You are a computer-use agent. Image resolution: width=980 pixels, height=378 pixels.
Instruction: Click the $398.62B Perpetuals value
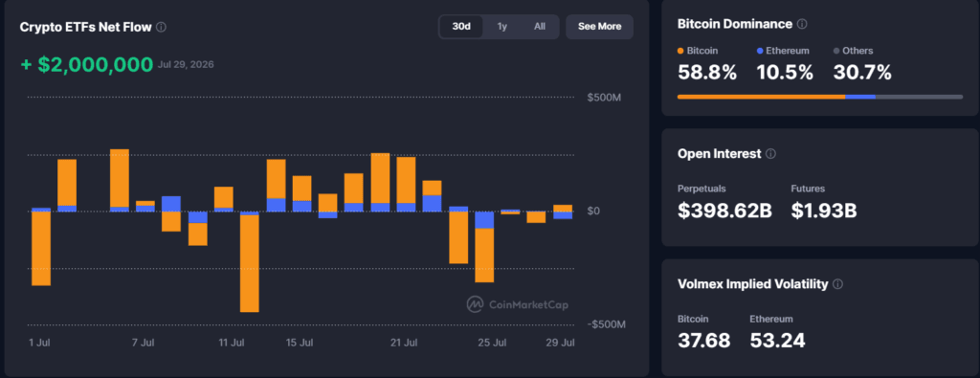(x=725, y=211)
